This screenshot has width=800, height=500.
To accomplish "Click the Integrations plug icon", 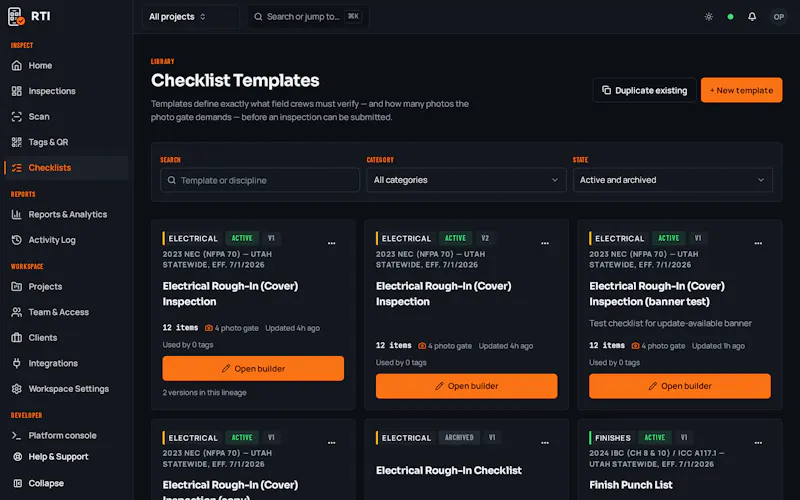I will pos(17,363).
